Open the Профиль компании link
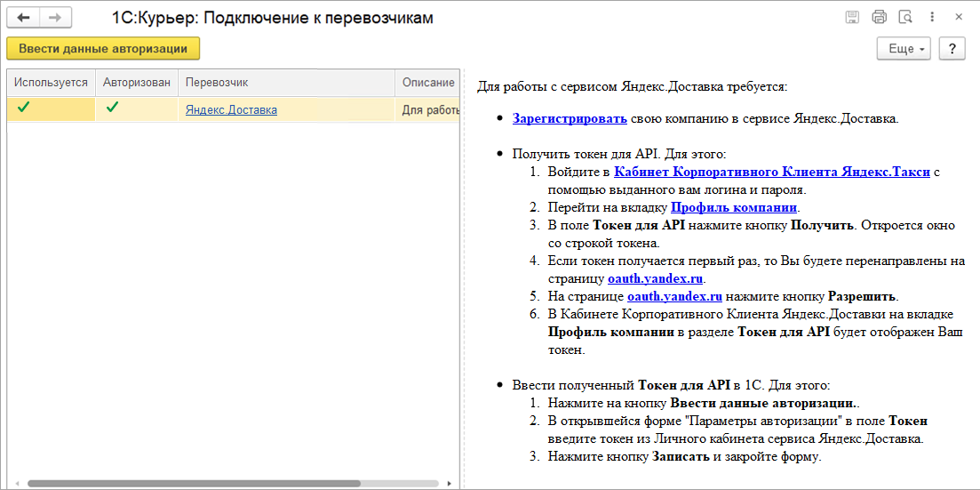The height and width of the screenshot is (490, 980). pos(735,206)
